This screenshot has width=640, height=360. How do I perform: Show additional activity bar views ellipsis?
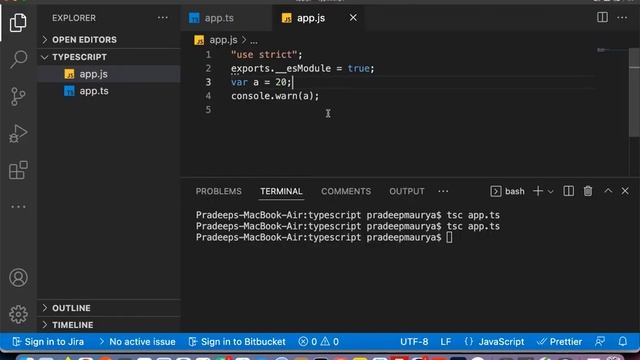(x=18, y=207)
